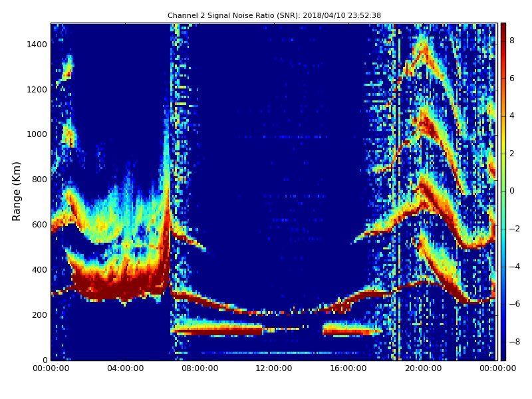532x399 pixels.
Task: Click the 1000 range tick label
Action: (37, 134)
